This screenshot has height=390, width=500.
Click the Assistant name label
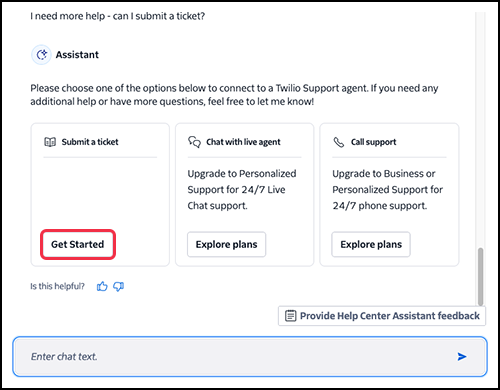(x=77, y=55)
